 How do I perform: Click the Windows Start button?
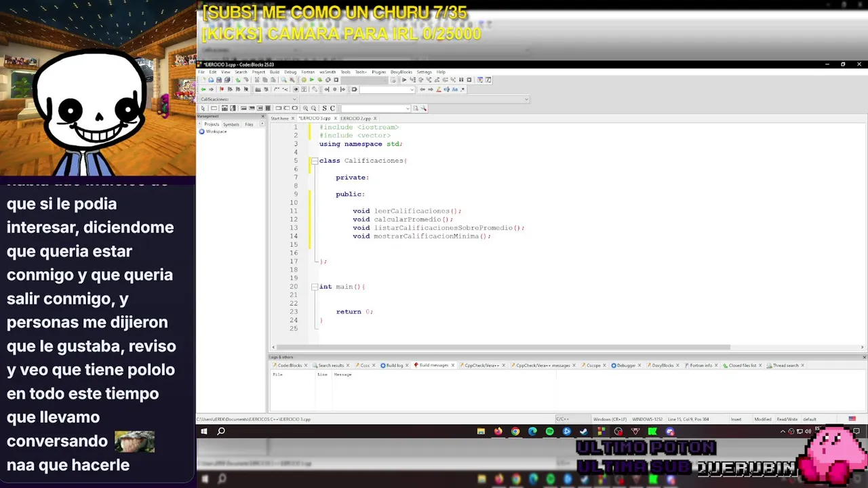tap(204, 431)
